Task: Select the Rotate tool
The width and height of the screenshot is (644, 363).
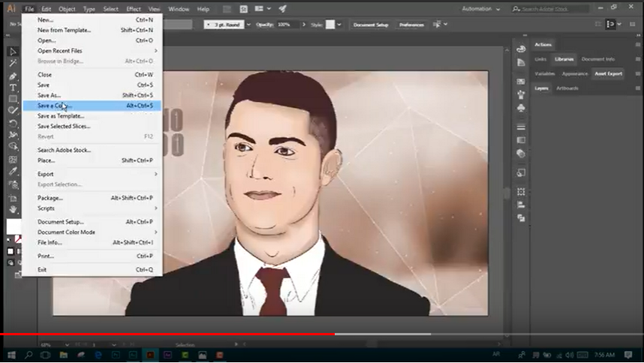Action: tap(13, 124)
